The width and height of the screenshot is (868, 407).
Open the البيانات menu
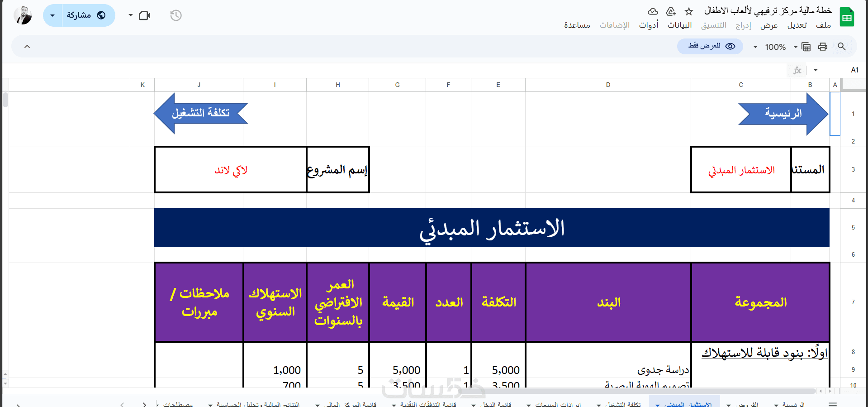coord(680,25)
